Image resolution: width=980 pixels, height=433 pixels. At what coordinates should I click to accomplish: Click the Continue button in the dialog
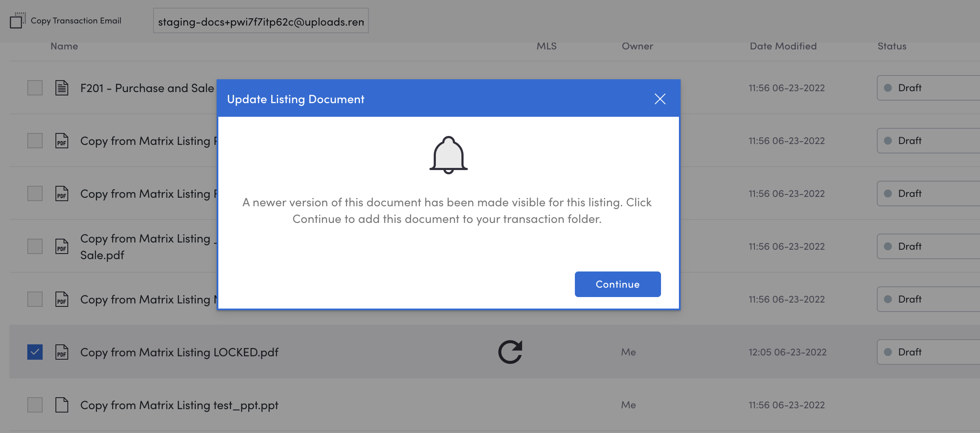click(x=618, y=284)
